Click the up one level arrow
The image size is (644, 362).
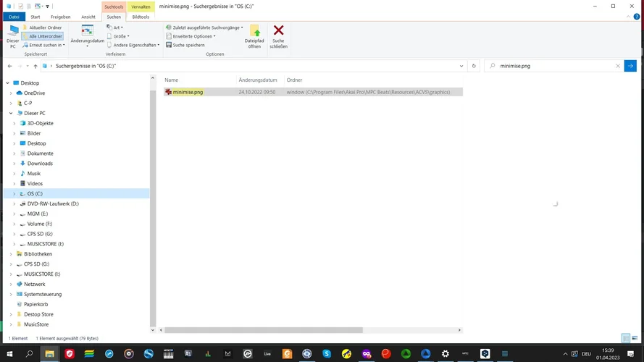[35, 66]
